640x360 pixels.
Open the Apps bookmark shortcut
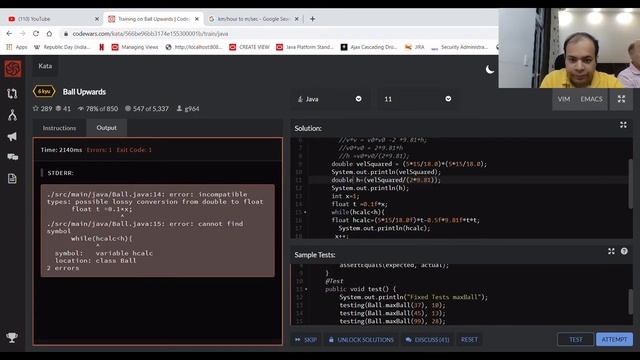coord(17,47)
